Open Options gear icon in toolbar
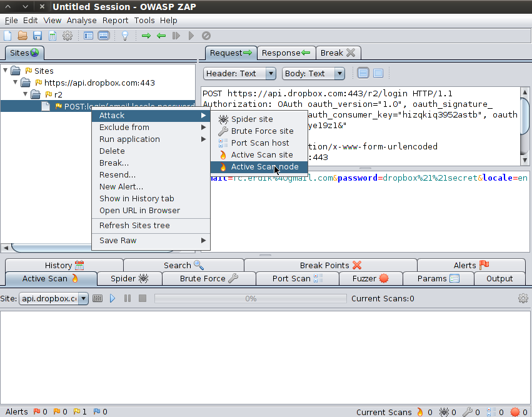The image size is (532, 417). click(68, 36)
